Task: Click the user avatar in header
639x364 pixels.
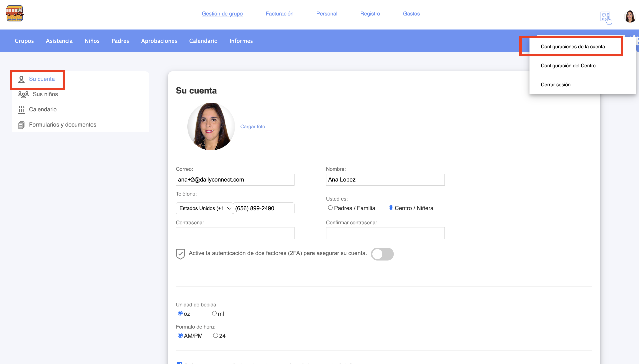Action: point(629,17)
